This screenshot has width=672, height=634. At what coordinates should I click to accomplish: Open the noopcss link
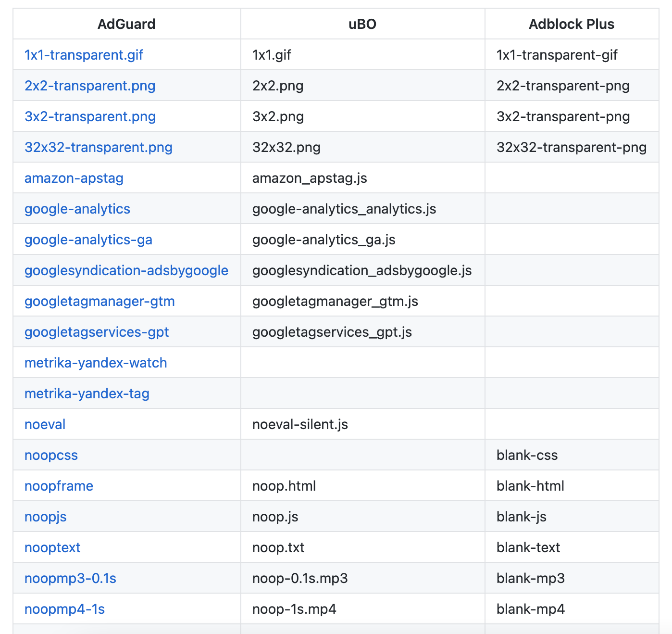[x=51, y=455]
